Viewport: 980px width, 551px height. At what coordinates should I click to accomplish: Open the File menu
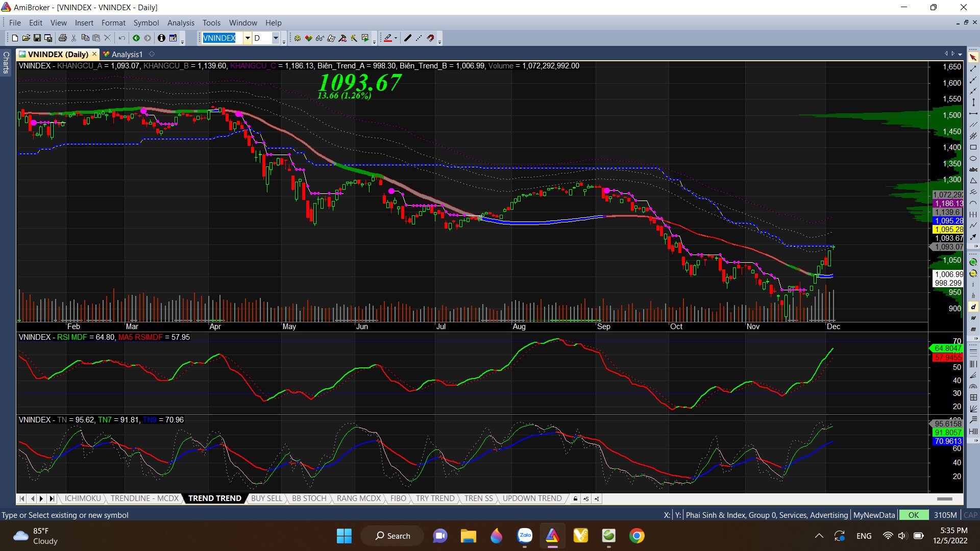click(x=15, y=22)
